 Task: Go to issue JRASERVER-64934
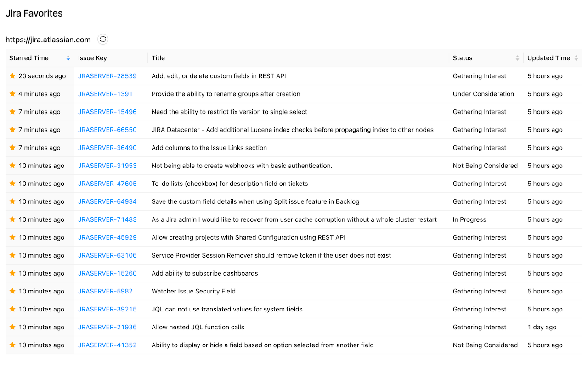click(x=107, y=201)
